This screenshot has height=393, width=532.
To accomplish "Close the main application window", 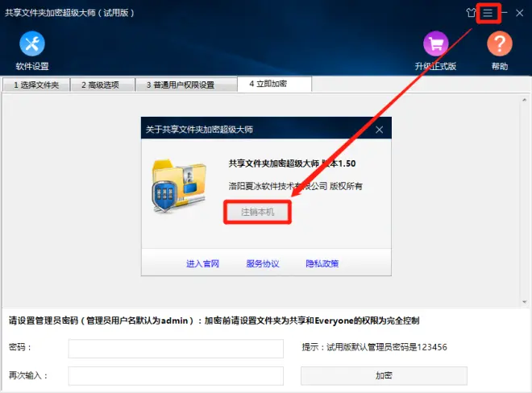I will tap(519, 13).
